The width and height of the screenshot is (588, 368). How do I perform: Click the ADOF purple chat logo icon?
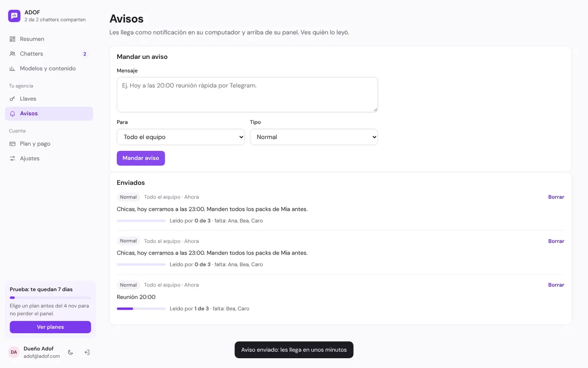[x=14, y=16]
